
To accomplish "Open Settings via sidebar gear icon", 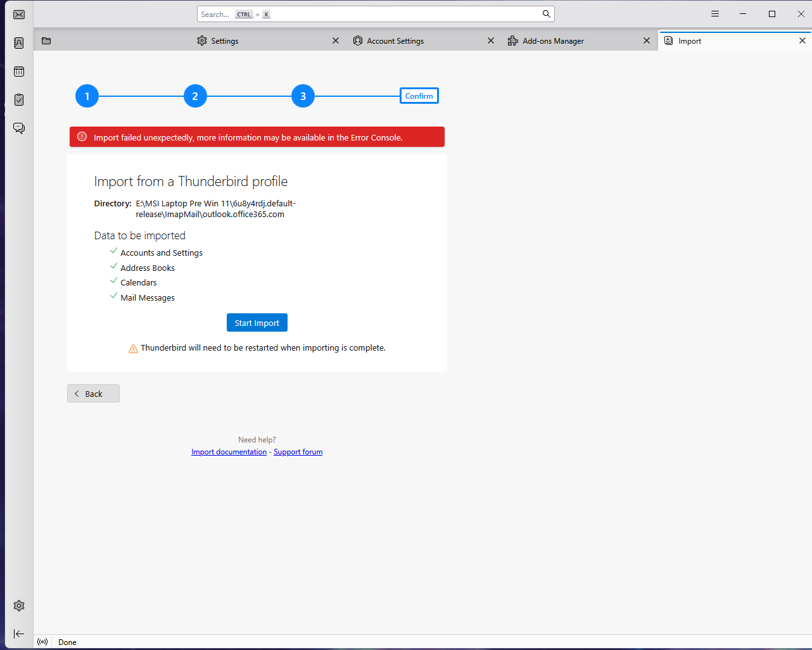I will click(19, 606).
